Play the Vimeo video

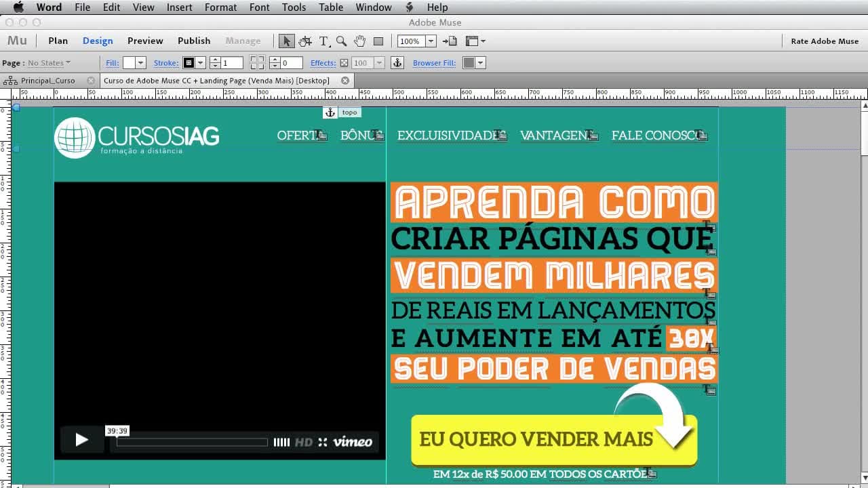(81, 440)
